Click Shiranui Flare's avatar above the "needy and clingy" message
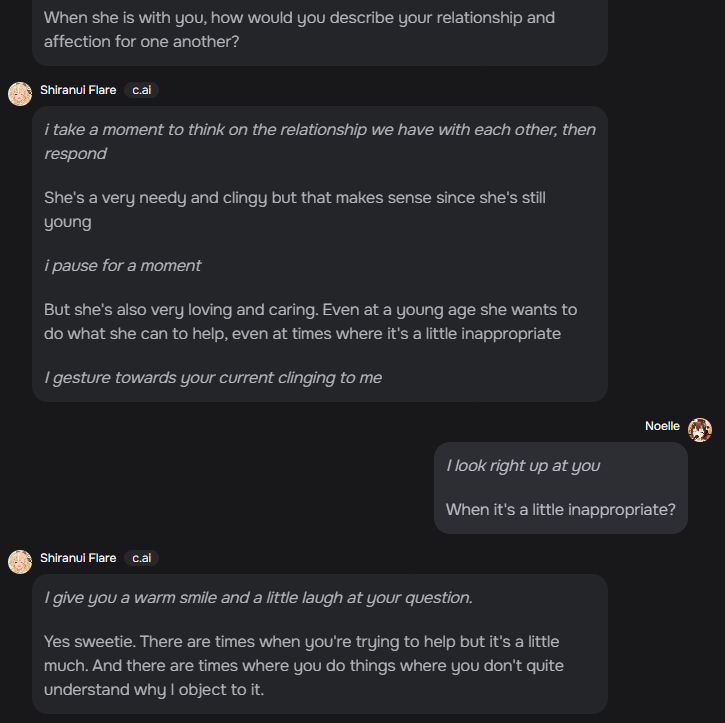 [20, 94]
